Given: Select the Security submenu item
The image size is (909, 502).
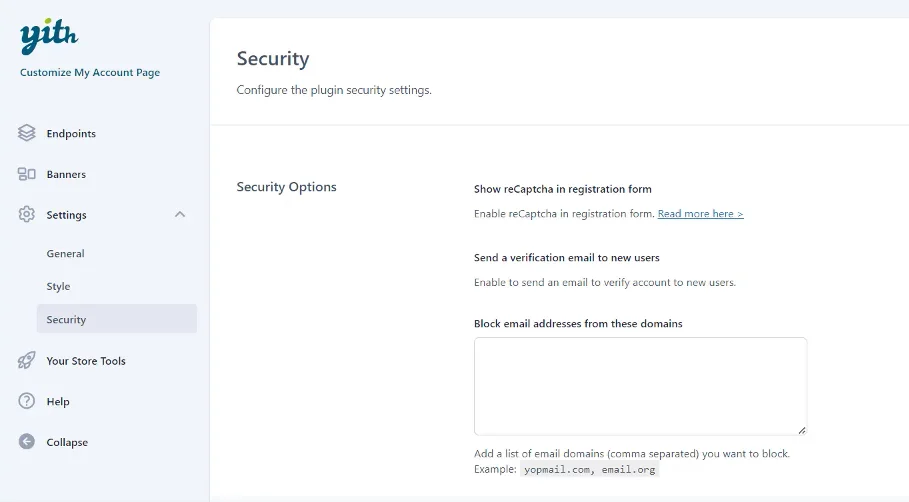Looking at the screenshot, I should coord(66,320).
